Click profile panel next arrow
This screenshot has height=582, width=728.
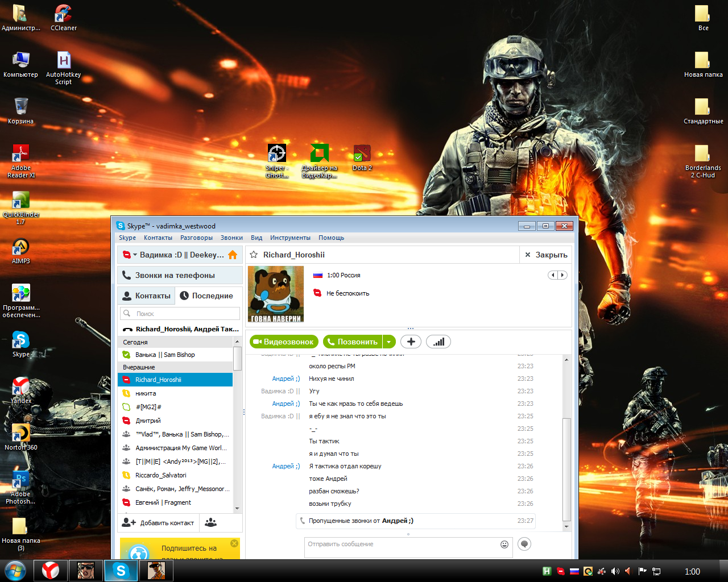click(x=562, y=275)
